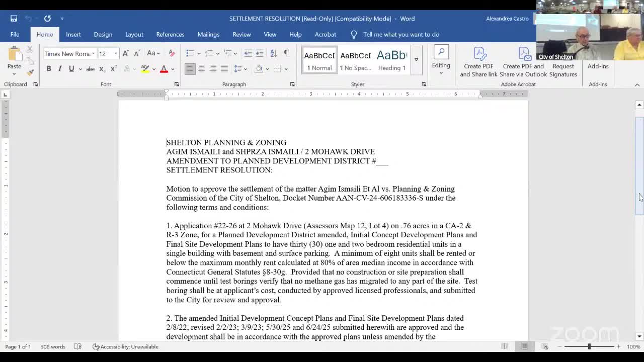Save the document with the floppy disk icon
644x362 pixels.
tap(14, 19)
